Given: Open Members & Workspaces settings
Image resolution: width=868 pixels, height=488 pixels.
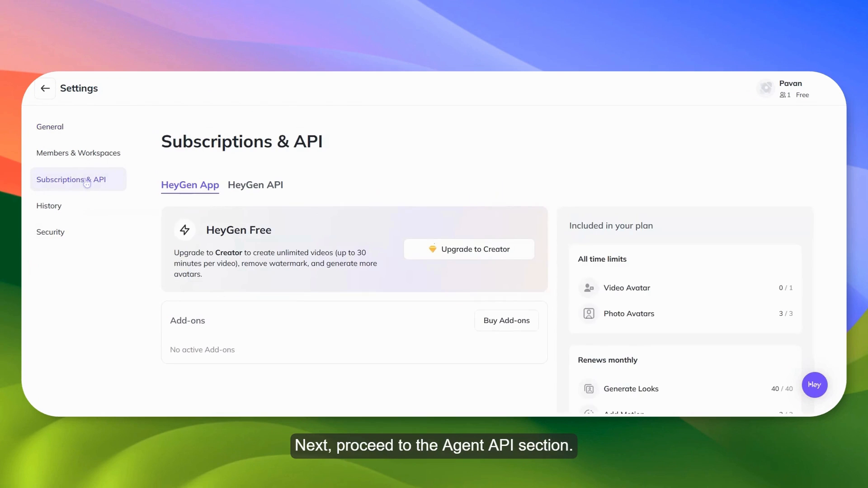Looking at the screenshot, I should (78, 153).
